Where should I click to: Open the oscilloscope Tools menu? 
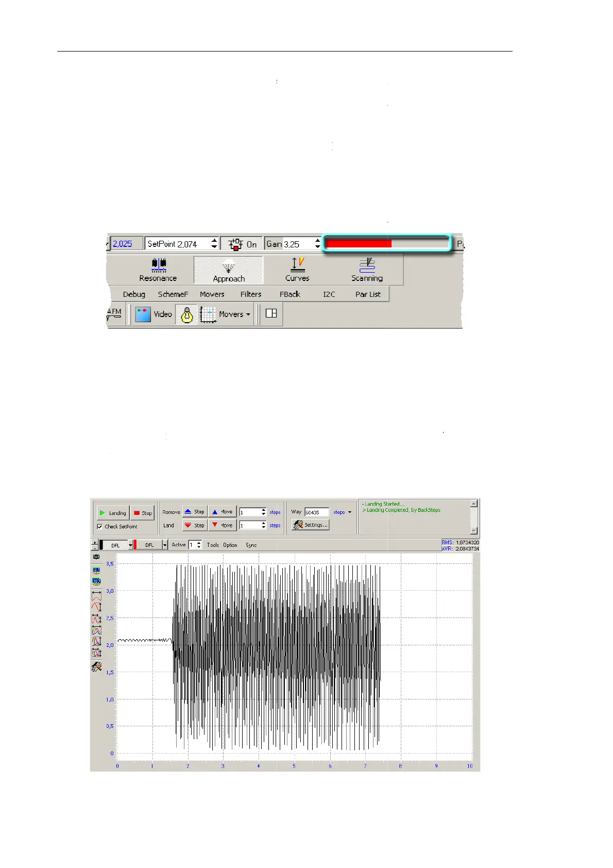click(213, 545)
